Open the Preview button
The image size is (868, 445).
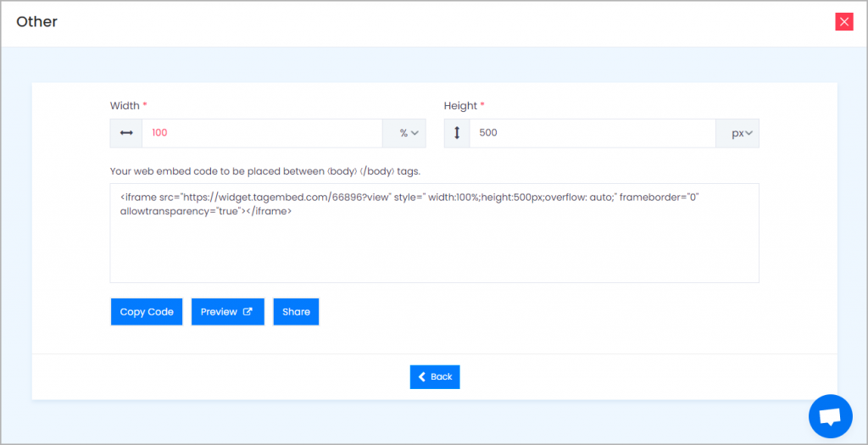227,312
